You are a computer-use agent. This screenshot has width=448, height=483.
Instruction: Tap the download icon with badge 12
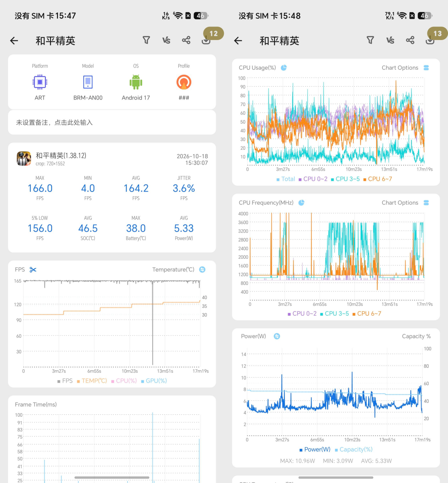[206, 40]
